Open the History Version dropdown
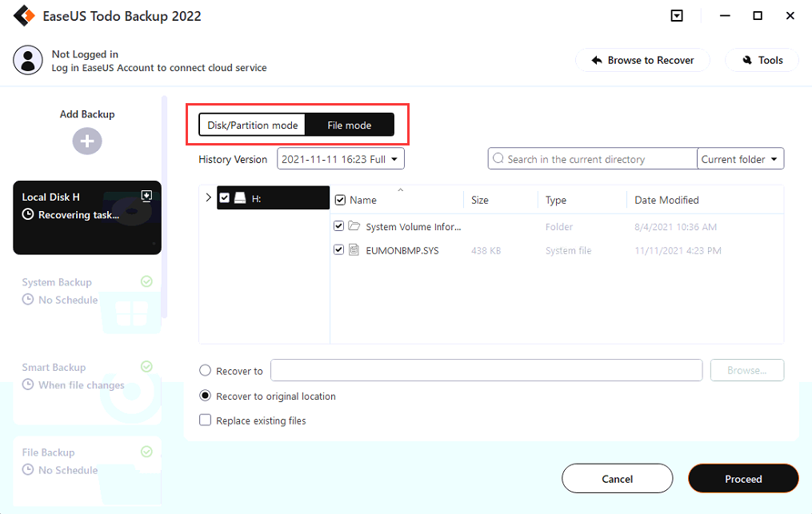This screenshot has width=812, height=514. pyautogui.click(x=341, y=159)
